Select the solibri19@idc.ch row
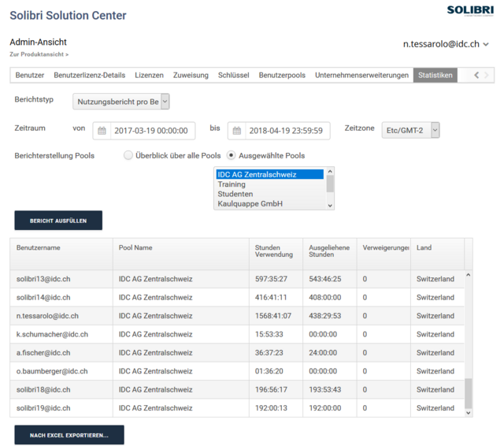This screenshot has height=446, width=504. click(237, 408)
